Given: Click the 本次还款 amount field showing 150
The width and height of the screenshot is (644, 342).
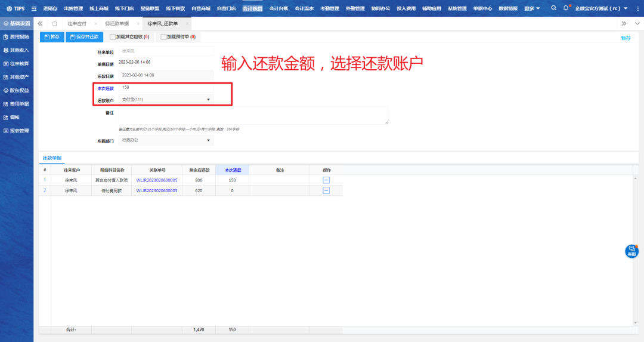Looking at the screenshot, I should click(x=166, y=87).
